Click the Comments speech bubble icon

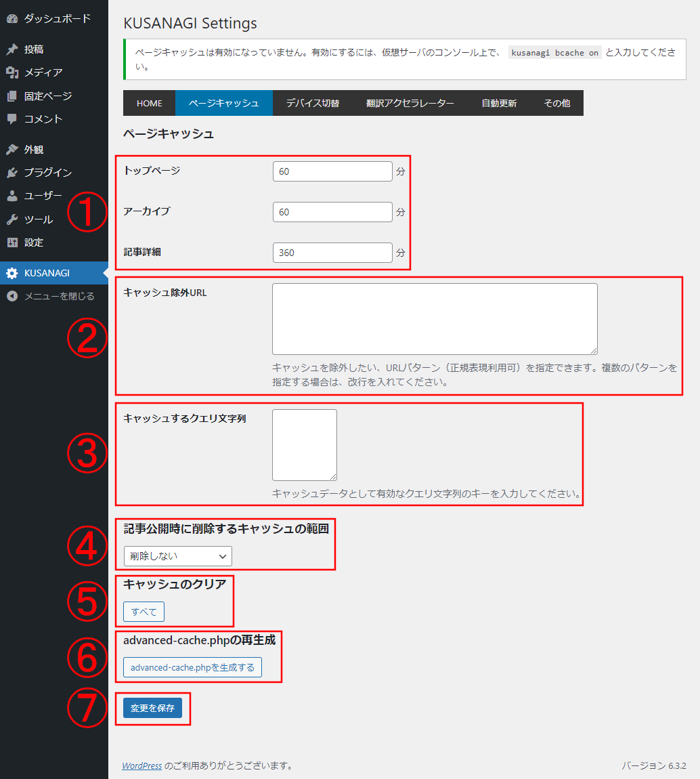pos(12,119)
